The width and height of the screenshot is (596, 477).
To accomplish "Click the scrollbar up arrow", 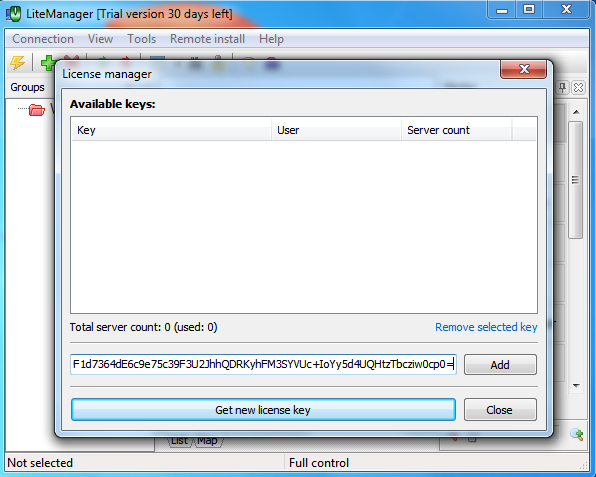I will 576,112.
